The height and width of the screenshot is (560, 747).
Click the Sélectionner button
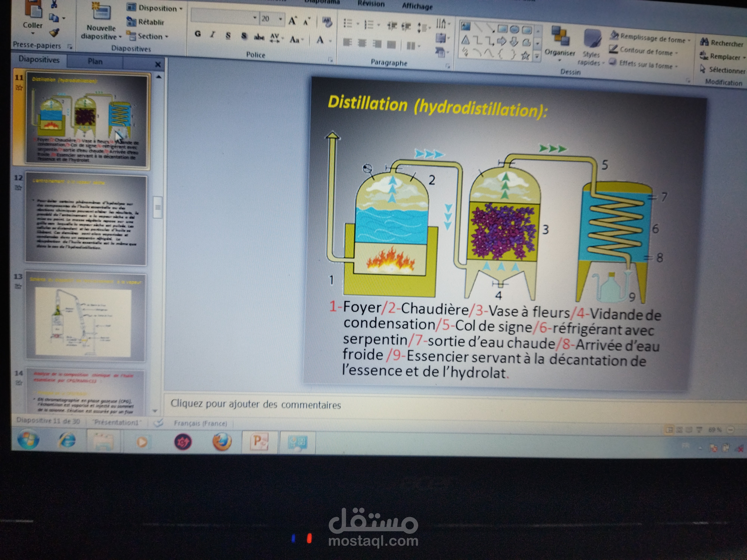(x=723, y=70)
